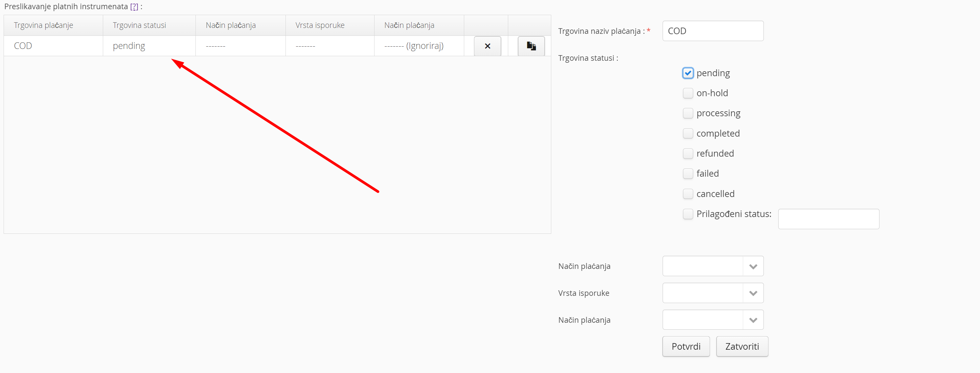Check the completed status option
Image resolution: width=980 pixels, height=373 pixels.
688,133
